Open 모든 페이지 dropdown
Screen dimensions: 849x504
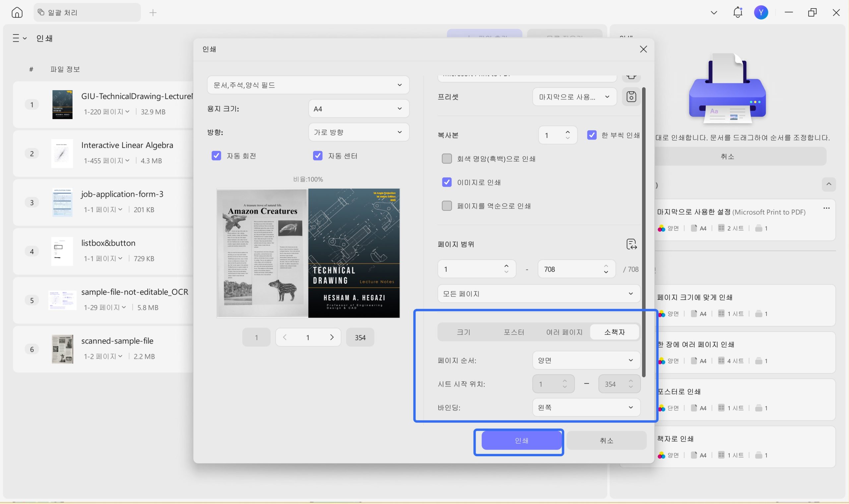tap(539, 294)
